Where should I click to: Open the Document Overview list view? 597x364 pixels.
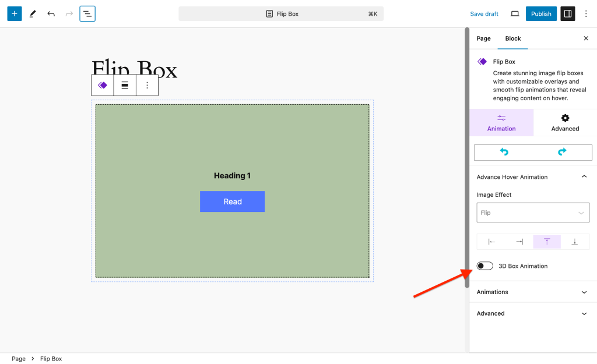click(x=87, y=13)
